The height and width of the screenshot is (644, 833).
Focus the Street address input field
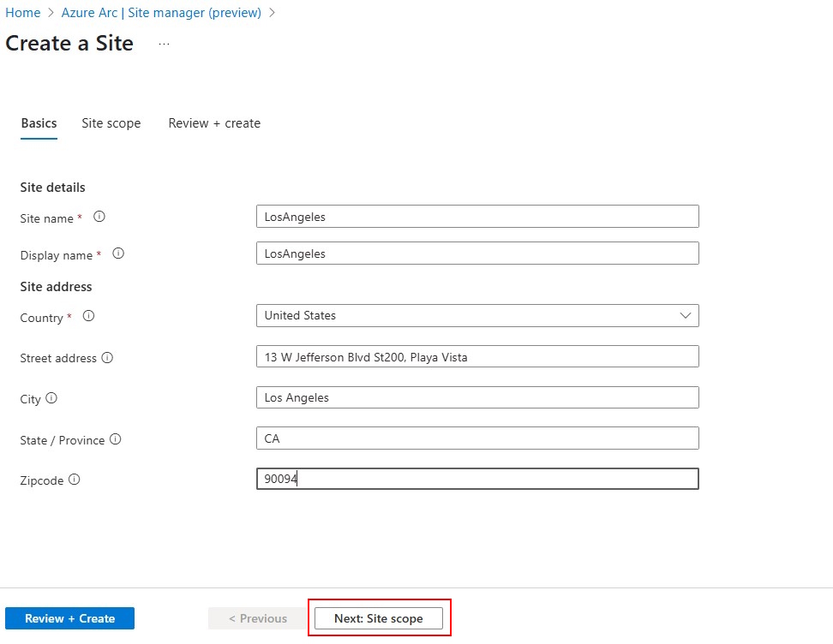pos(477,357)
